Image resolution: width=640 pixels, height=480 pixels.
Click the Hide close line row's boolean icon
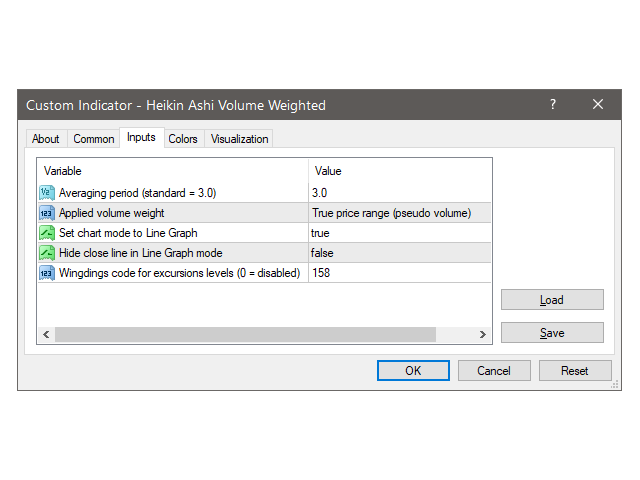tap(47, 253)
